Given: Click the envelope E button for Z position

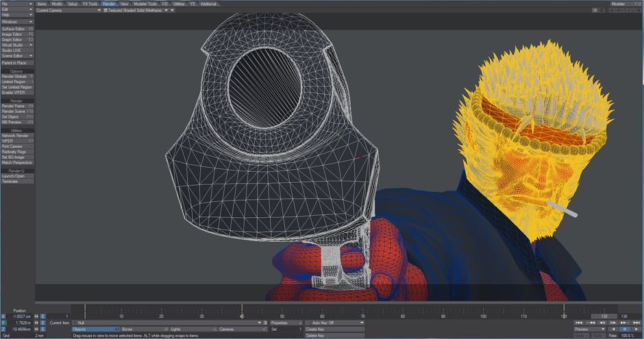Looking at the screenshot, I should pyautogui.click(x=42, y=329).
